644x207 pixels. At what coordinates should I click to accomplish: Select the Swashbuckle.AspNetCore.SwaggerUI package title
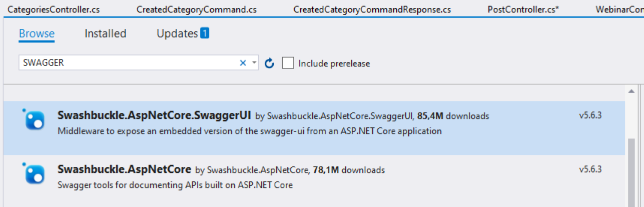155,115
